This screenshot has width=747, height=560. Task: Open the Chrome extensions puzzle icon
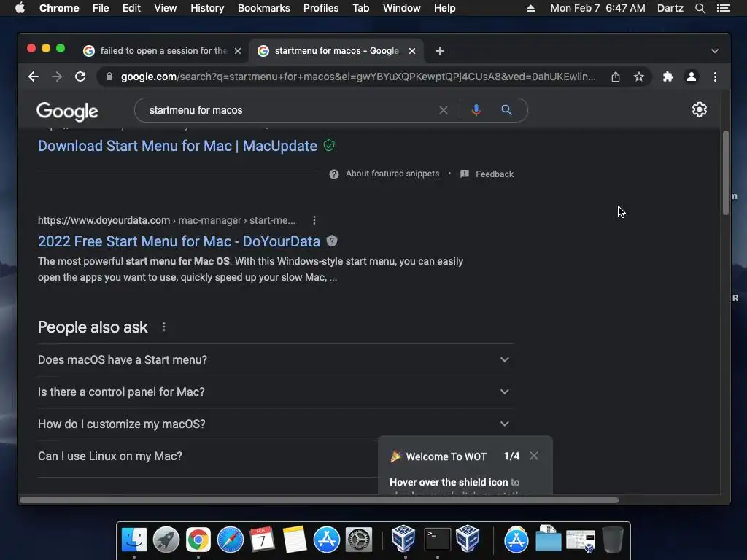[668, 77]
